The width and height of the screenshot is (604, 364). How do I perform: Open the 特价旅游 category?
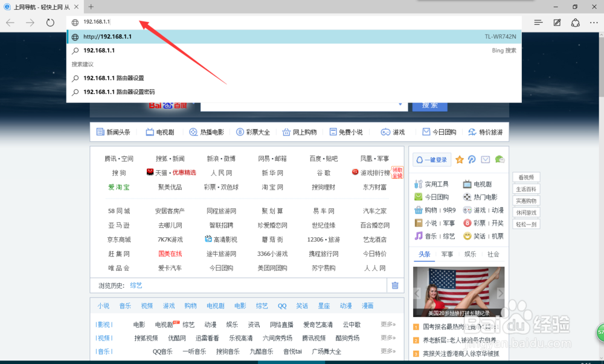[486, 132]
